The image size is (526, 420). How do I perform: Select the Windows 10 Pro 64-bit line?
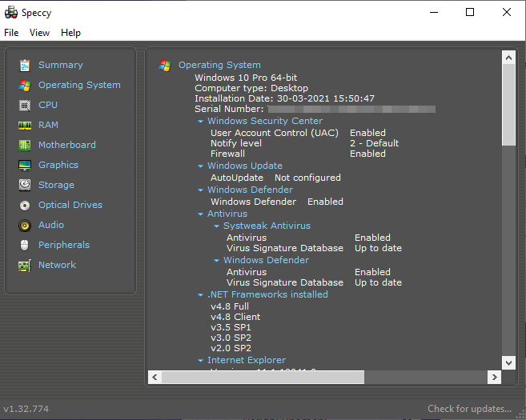(246, 78)
